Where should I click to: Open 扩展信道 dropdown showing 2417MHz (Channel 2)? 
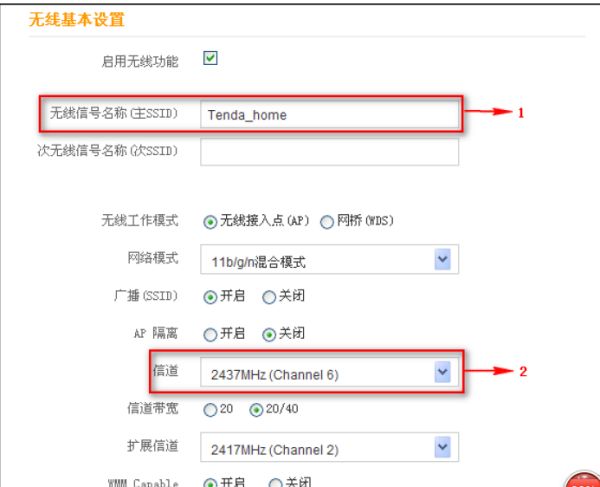328,446
